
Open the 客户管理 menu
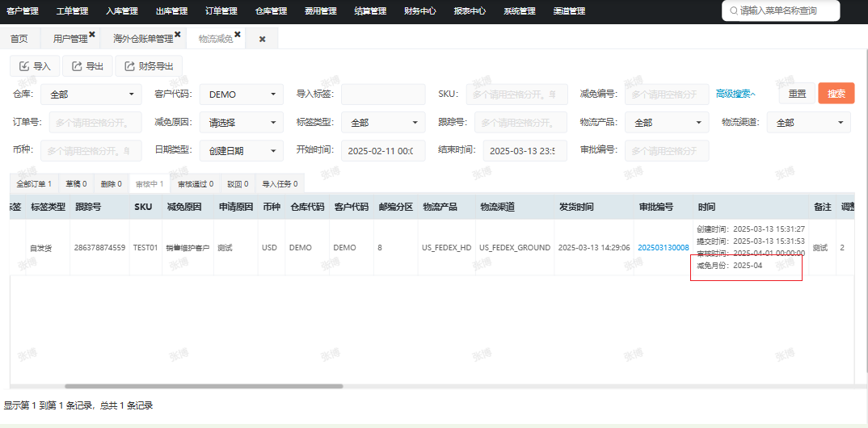pyautogui.click(x=23, y=11)
